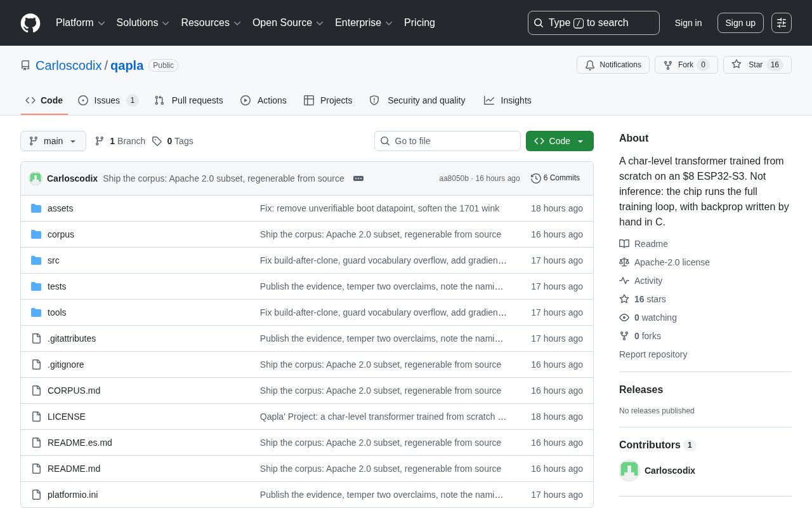Click the CORPUS.md file icon
Screen dimensions: 812x508
(36, 391)
